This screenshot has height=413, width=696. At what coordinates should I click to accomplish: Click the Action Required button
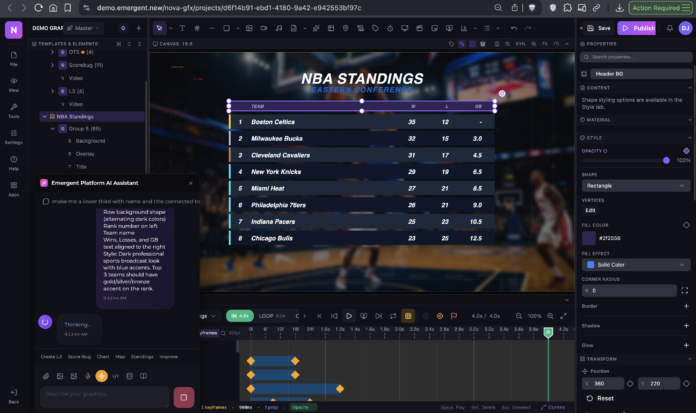point(660,8)
